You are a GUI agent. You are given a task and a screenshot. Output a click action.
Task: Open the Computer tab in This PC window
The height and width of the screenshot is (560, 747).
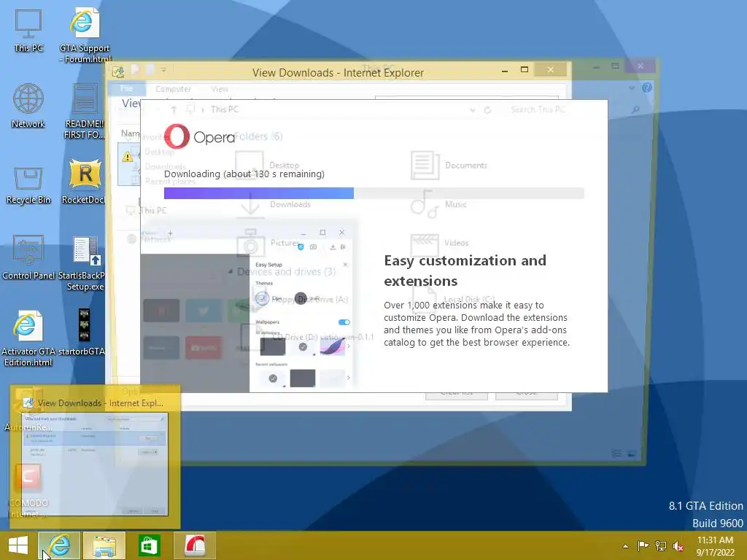pos(173,89)
